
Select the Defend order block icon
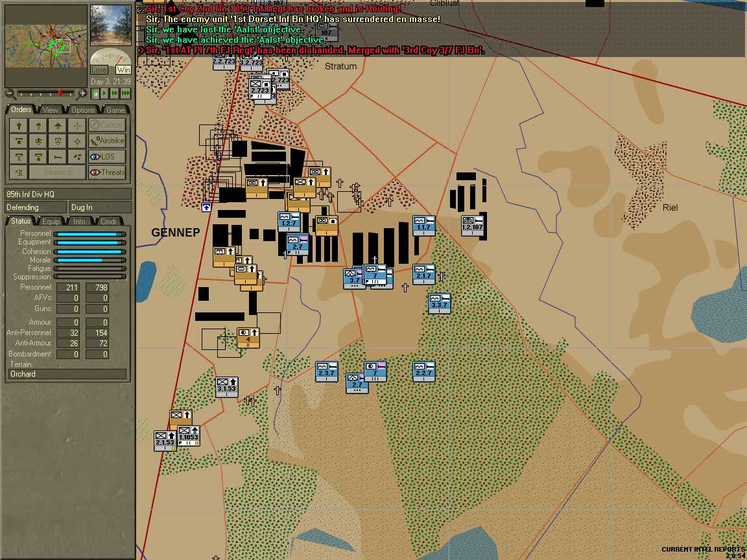tap(19, 141)
